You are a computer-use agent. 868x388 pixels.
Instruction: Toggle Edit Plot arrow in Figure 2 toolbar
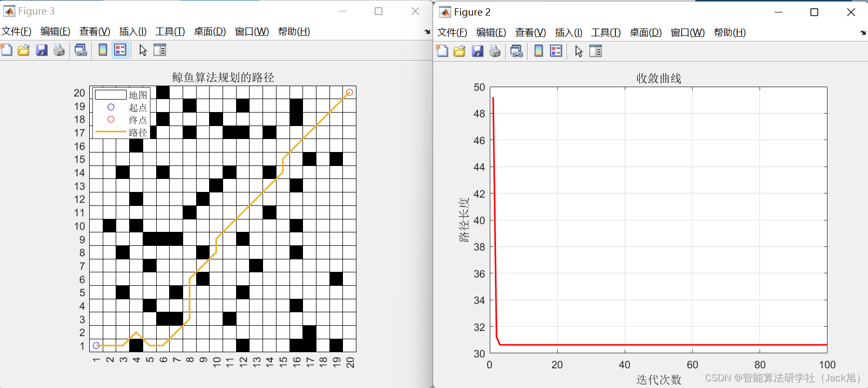point(579,51)
